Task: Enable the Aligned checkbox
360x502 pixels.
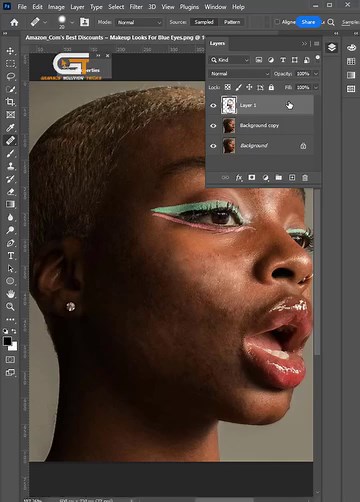Action: 277,22
